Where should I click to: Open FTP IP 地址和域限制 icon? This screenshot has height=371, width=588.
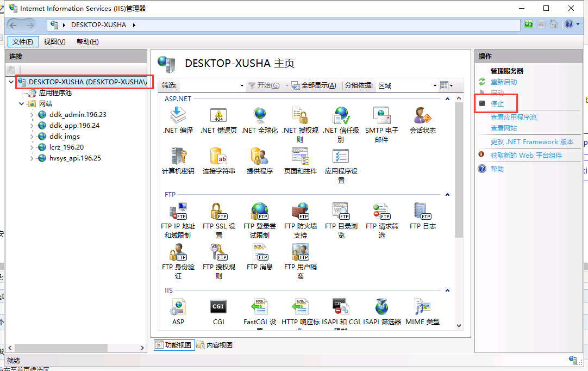point(178,211)
